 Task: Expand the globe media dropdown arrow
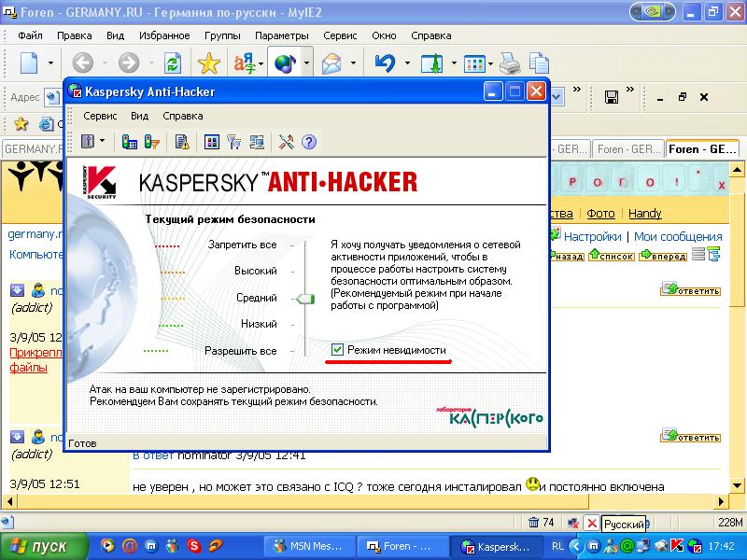tap(306, 63)
